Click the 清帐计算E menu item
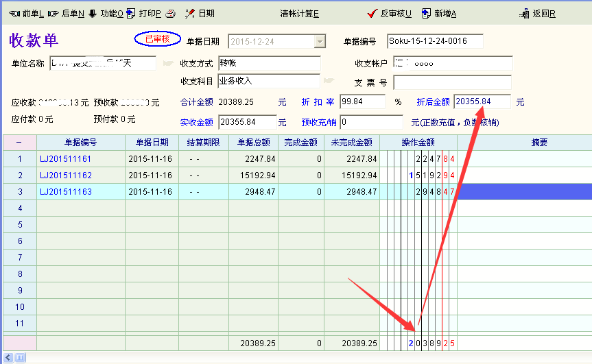The width and height of the screenshot is (592, 364). 299,13
